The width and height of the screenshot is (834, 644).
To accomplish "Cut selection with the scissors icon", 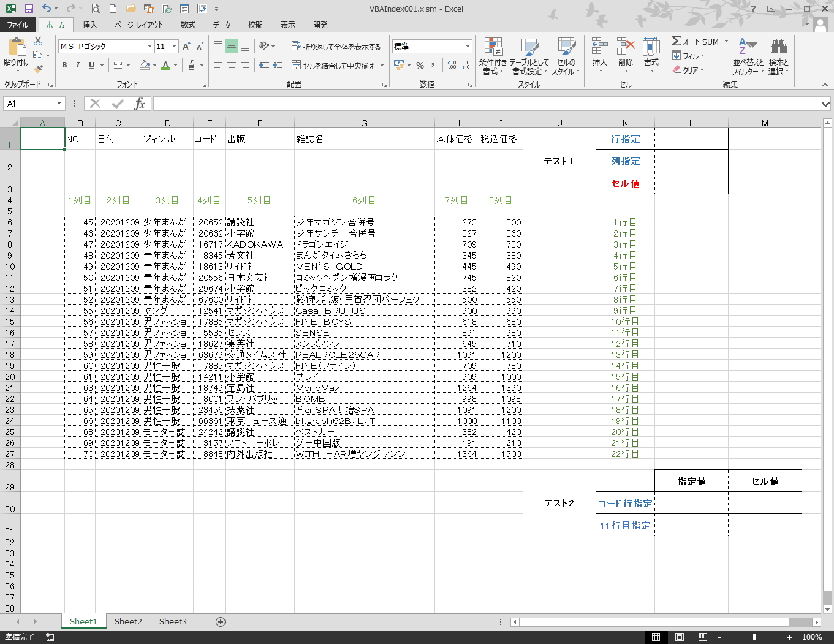I will 38,41.
